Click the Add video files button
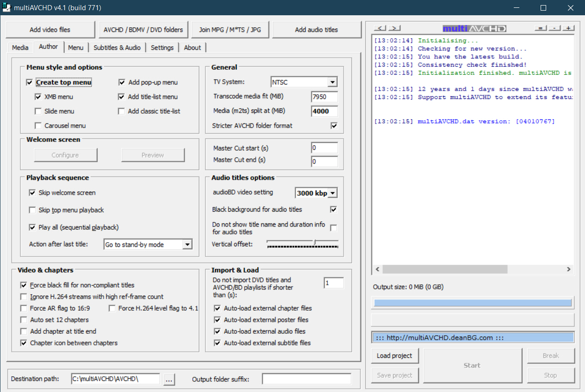Viewport: 585px width, 392px height. tap(50, 30)
